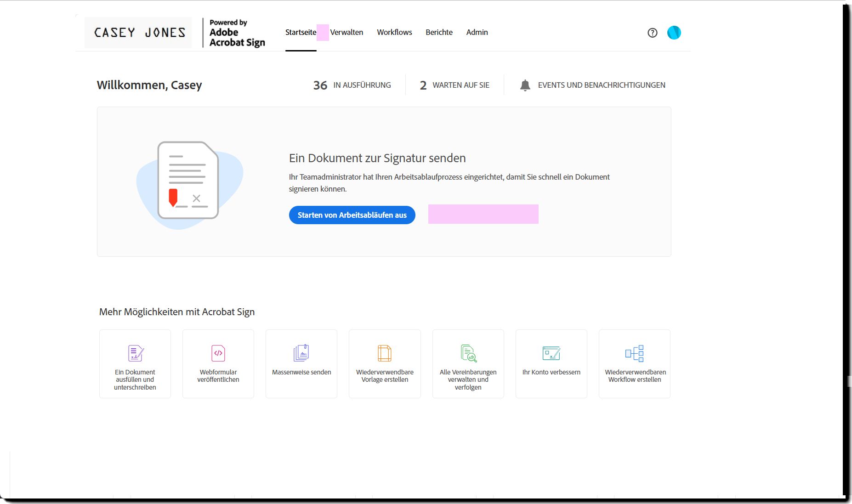View the 2 Warten auf Sie items

pos(454,85)
